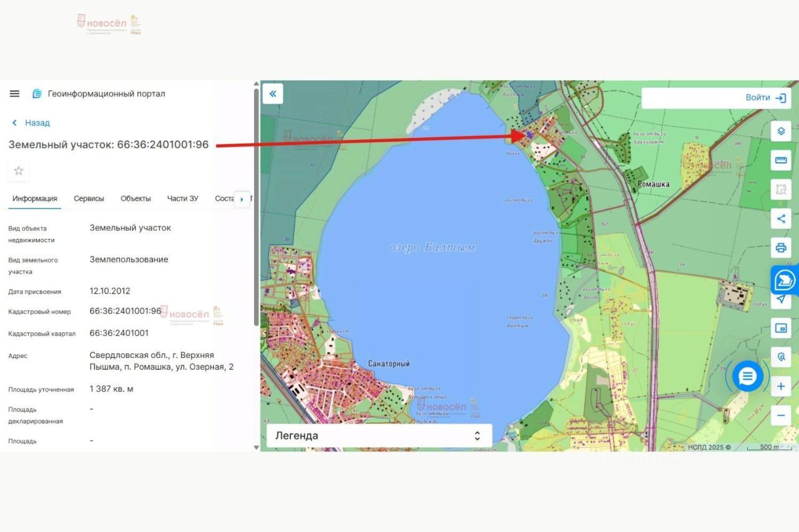Viewport: 799px width, 532px height.
Task: Go back via the Назад link
Action: [31, 123]
